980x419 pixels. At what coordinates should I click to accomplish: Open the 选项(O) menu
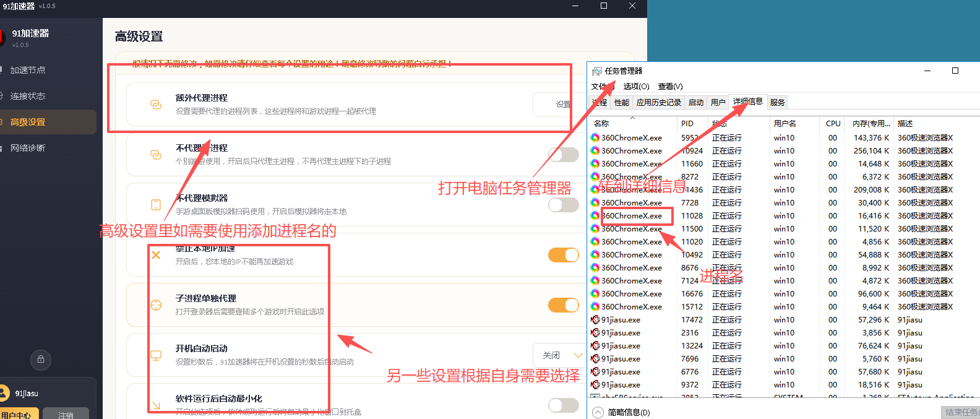pyautogui.click(x=636, y=87)
